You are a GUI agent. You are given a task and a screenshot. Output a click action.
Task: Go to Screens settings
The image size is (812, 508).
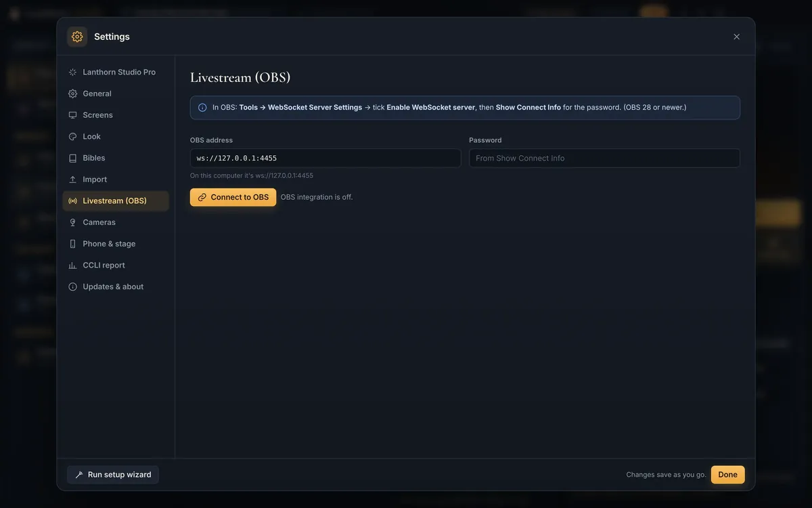[116, 115]
